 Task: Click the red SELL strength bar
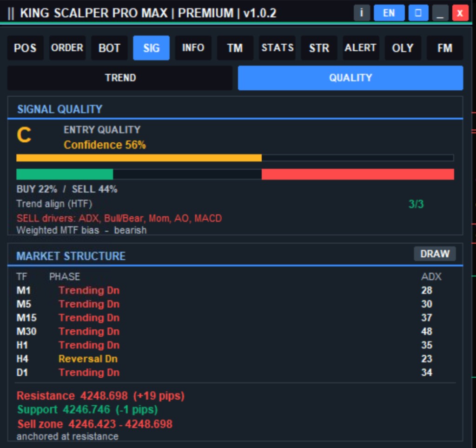coord(357,174)
